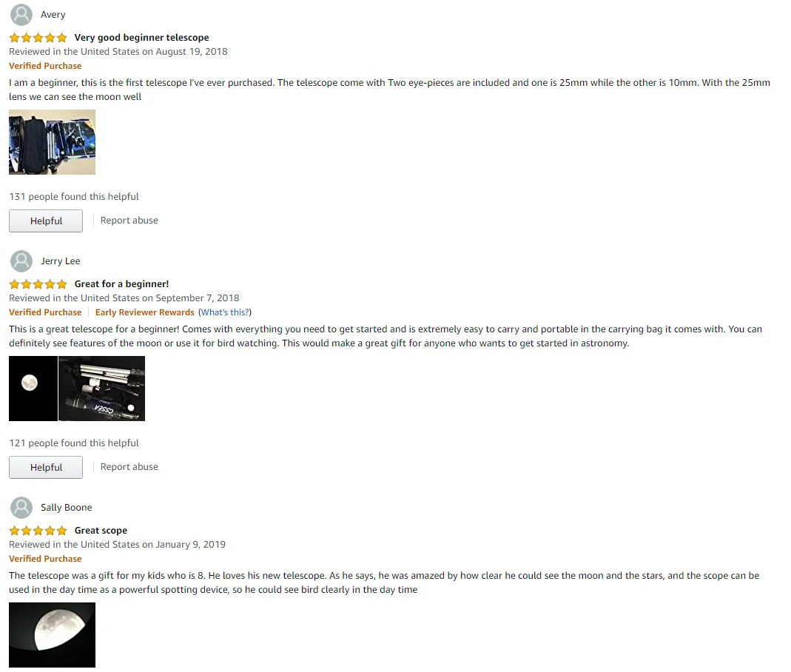This screenshot has width=791, height=672.
Task: Click the Sally Boone reviewer name
Action: [x=67, y=508]
